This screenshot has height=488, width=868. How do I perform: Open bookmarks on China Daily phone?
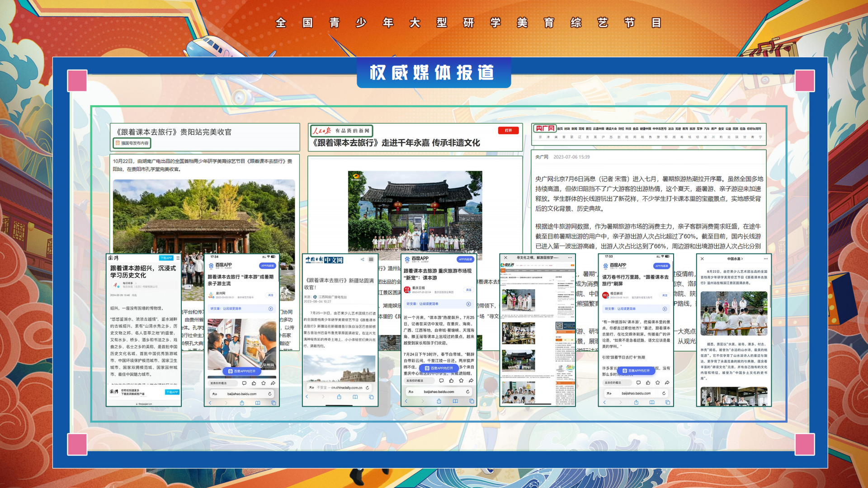point(355,397)
